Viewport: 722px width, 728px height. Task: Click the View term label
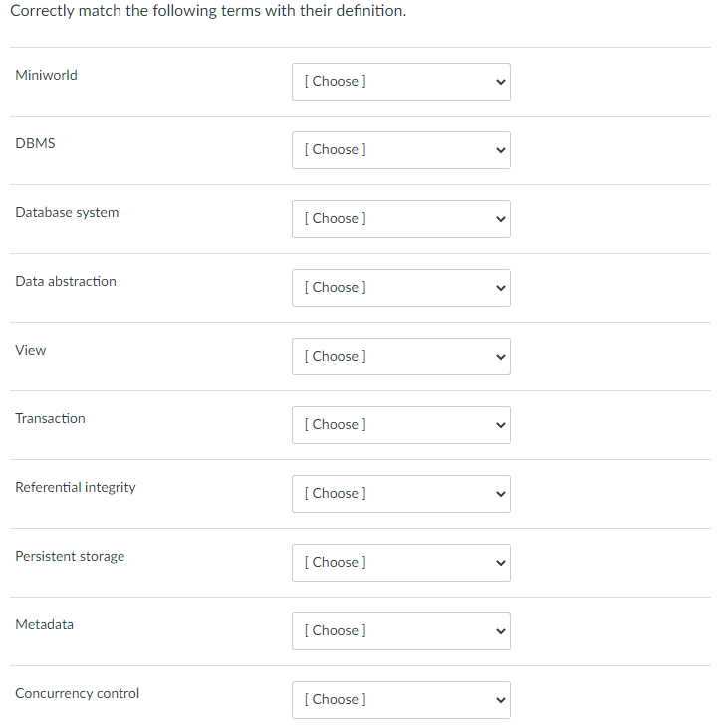(31, 350)
